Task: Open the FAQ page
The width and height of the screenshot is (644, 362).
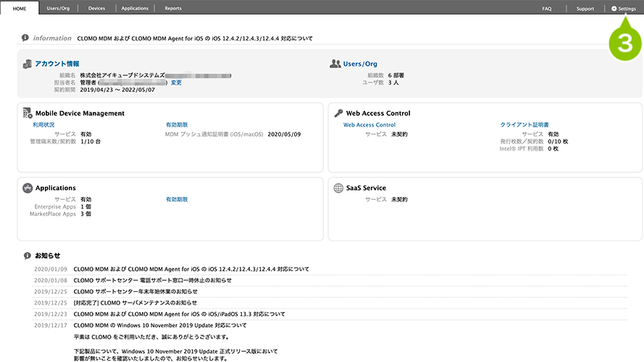Action: (x=547, y=9)
